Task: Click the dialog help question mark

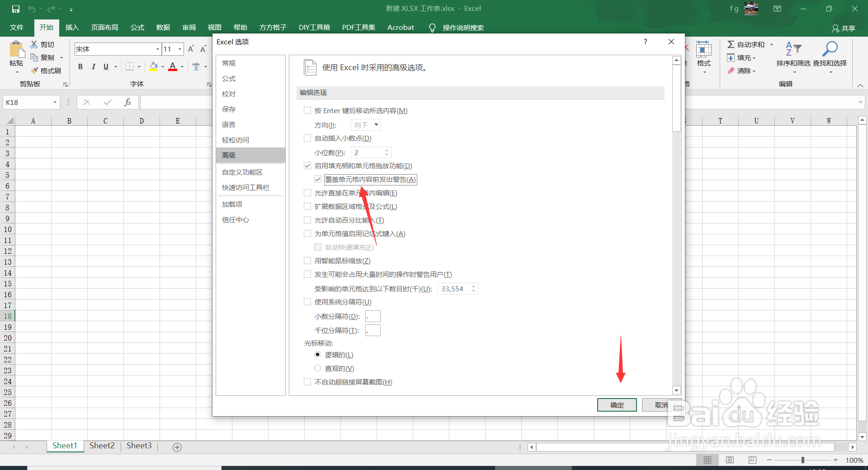Action: (x=645, y=42)
